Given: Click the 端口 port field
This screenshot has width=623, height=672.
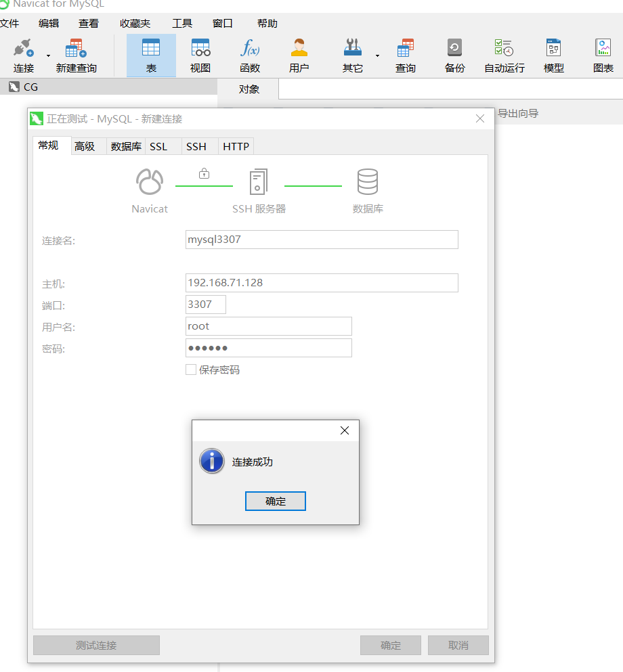Looking at the screenshot, I should (206, 305).
